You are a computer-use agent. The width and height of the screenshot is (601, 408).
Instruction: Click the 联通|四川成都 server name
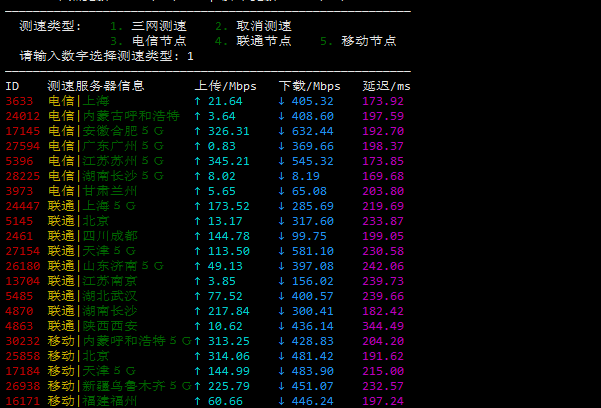point(92,236)
